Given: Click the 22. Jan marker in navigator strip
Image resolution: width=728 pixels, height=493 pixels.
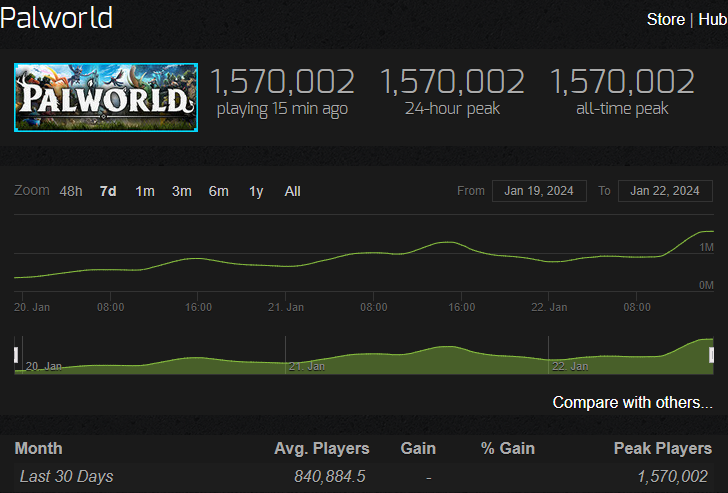Looking at the screenshot, I should [570, 367].
